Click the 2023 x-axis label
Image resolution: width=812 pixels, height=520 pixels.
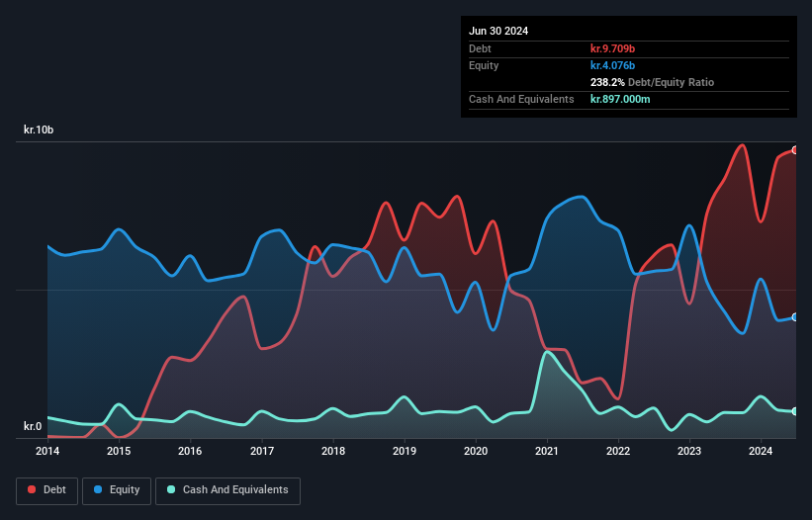(x=689, y=451)
